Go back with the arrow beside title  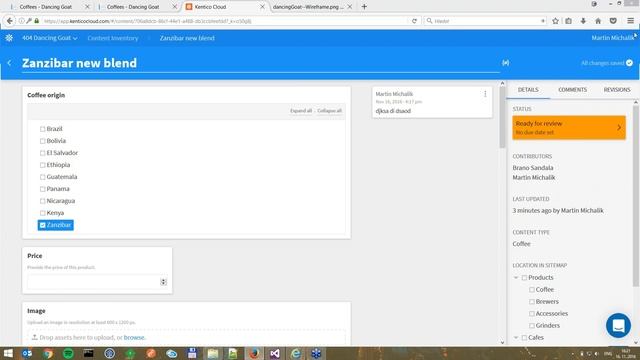tap(9, 63)
